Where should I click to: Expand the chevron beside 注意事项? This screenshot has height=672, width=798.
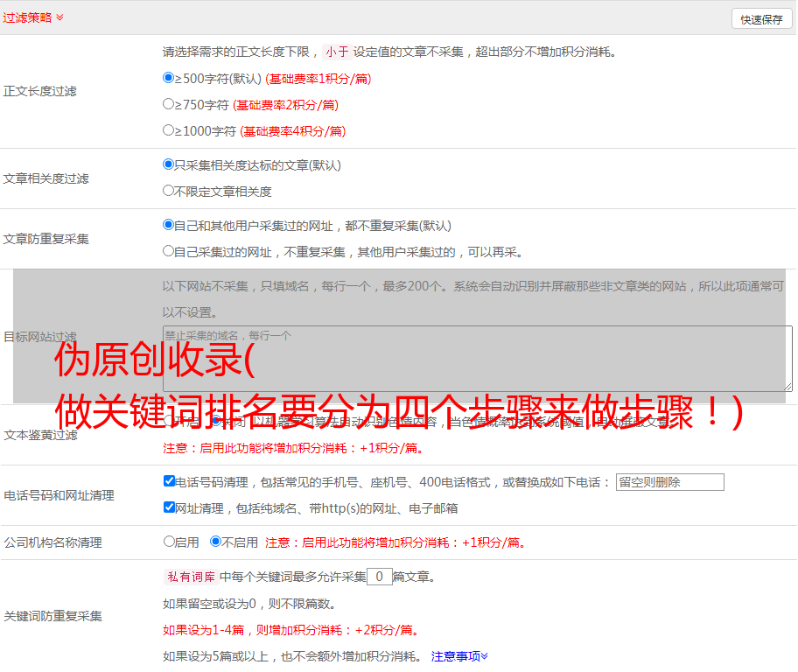(485, 655)
